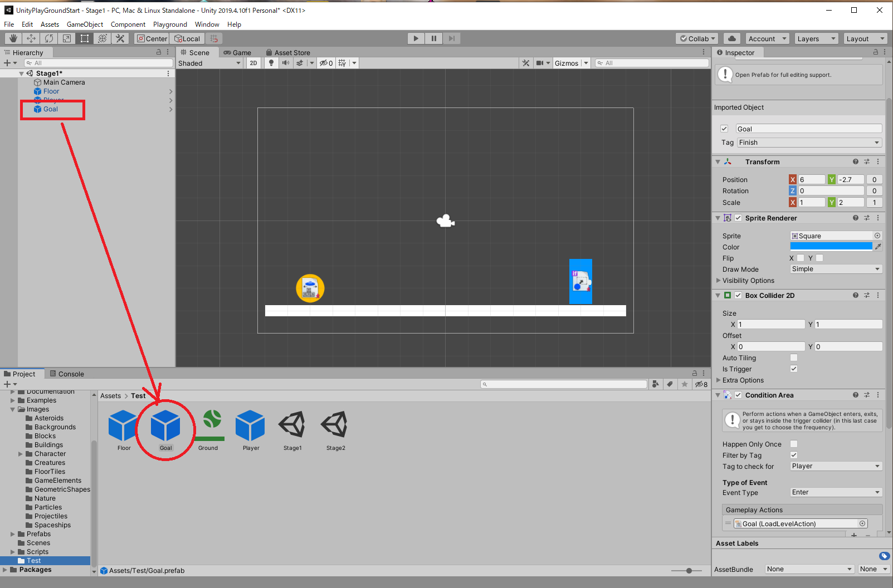This screenshot has width=893, height=588.
Task: Click the favorites star icon in Project
Action: (685, 384)
